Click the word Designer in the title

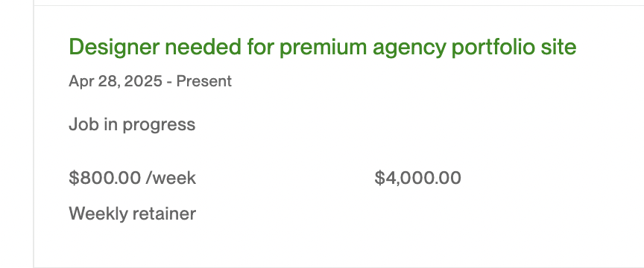[x=114, y=47]
